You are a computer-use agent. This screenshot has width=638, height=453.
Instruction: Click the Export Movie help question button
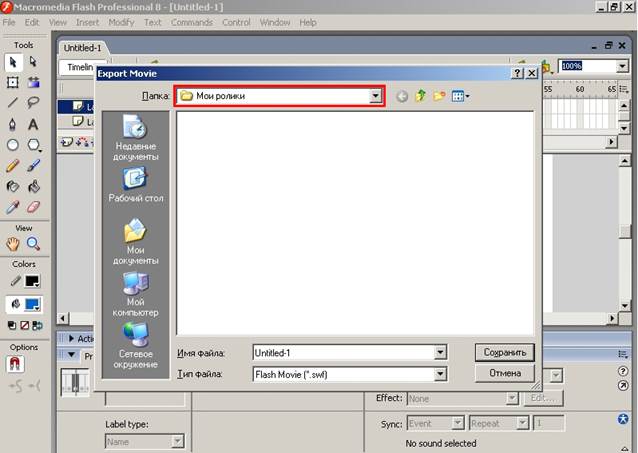pyautogui.click(x=517, y=73)
